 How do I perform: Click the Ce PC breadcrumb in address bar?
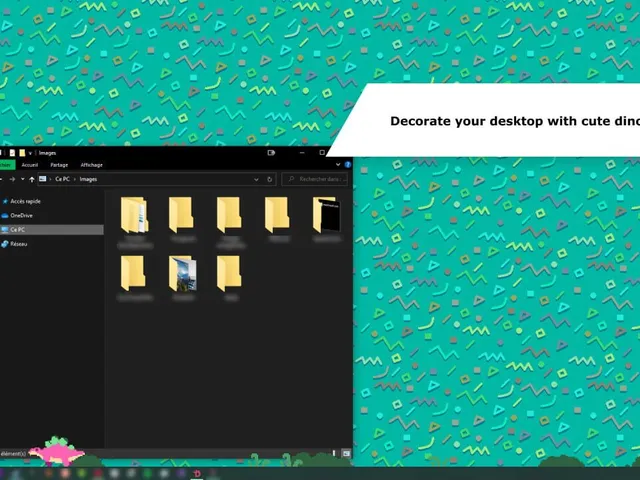pos(62,179)
